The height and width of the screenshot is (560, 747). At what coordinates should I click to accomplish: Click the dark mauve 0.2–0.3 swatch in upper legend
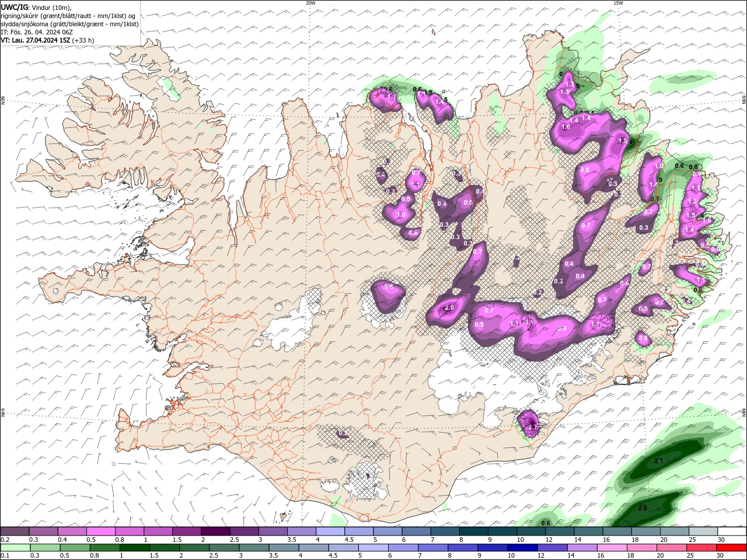click(x=15, y=531)
